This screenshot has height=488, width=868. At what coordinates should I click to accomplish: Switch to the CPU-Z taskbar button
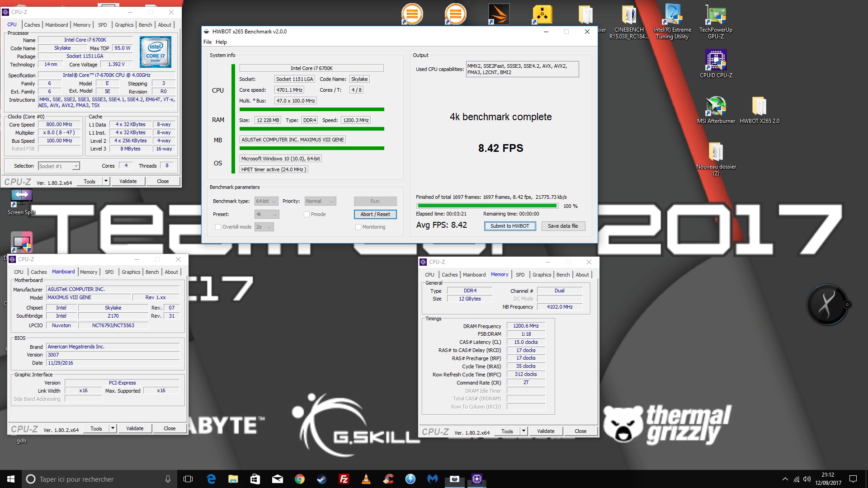[476, 479]
